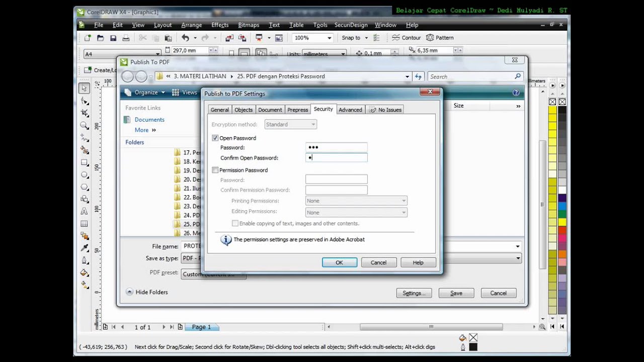Click Cancel in Publish to PDF Settings

point(379,262)
